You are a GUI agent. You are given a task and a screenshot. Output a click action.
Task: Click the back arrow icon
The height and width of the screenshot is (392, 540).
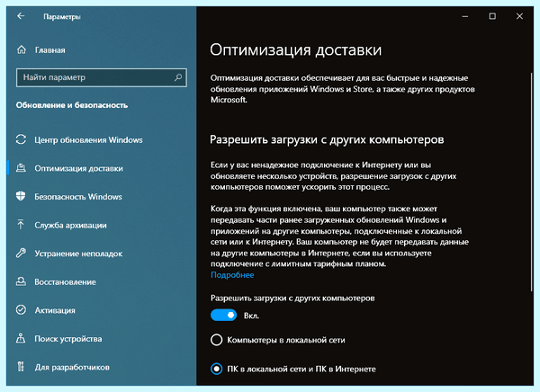pos(21,16)
